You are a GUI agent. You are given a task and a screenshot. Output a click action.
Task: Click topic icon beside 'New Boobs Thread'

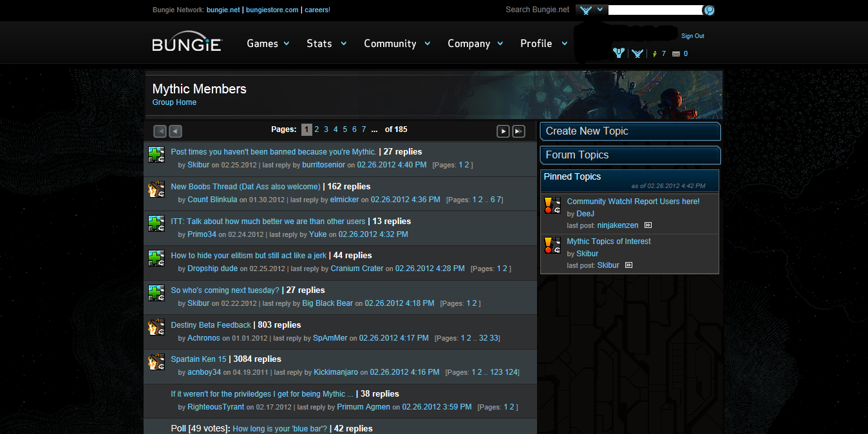pos(156,189)
